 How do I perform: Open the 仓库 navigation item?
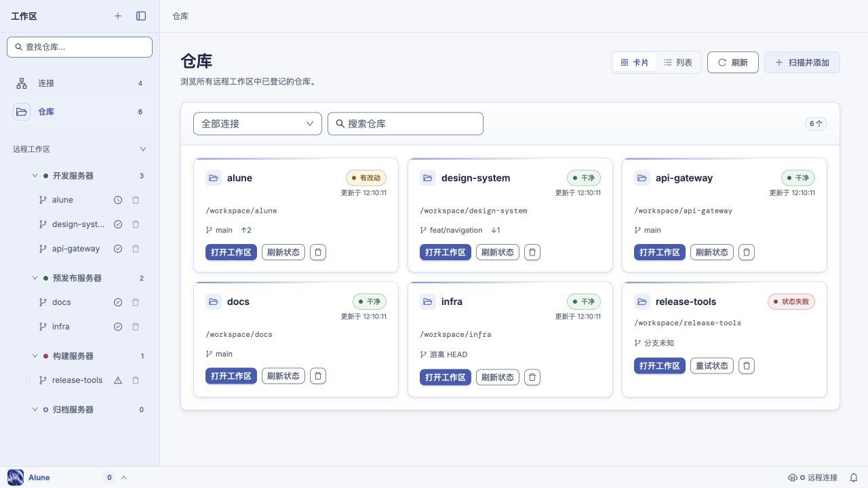79,112
